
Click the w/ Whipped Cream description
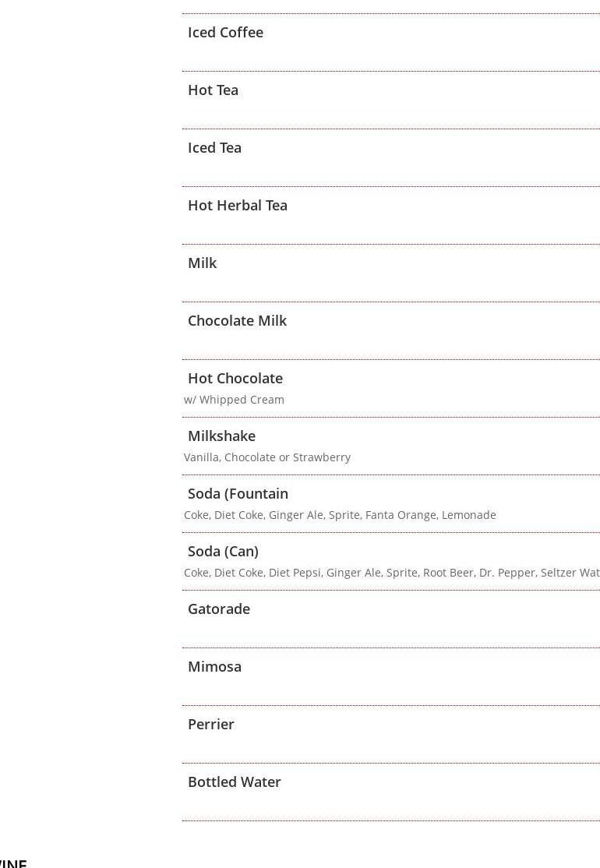pyautogui.click(x=234, y=400)
